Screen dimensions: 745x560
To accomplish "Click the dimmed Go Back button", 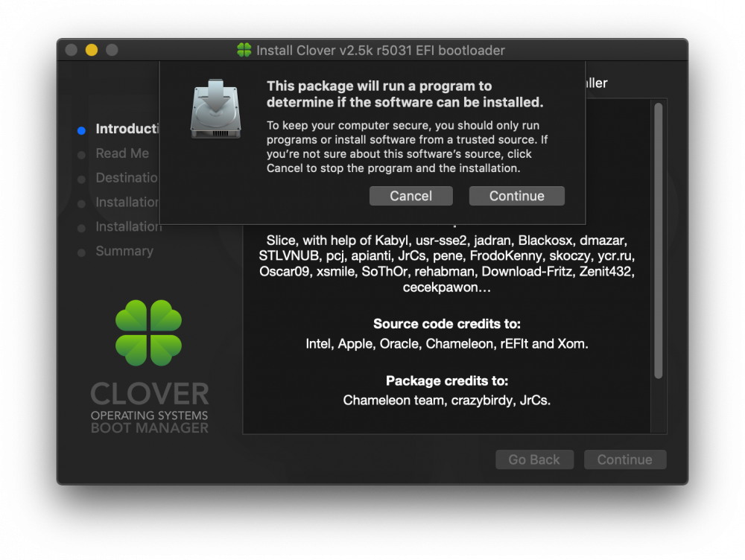I will (534, 459).
